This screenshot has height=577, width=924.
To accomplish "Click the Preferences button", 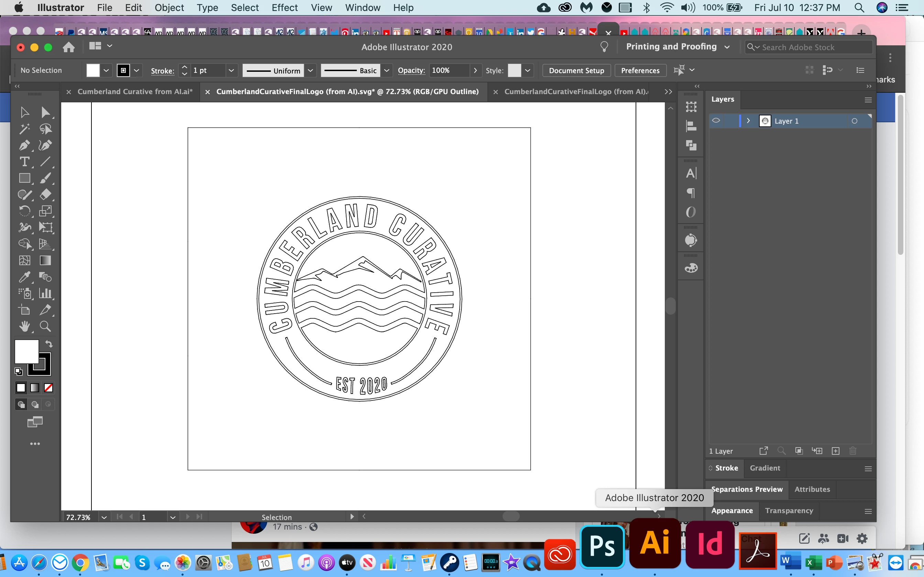I will (640, 71).
